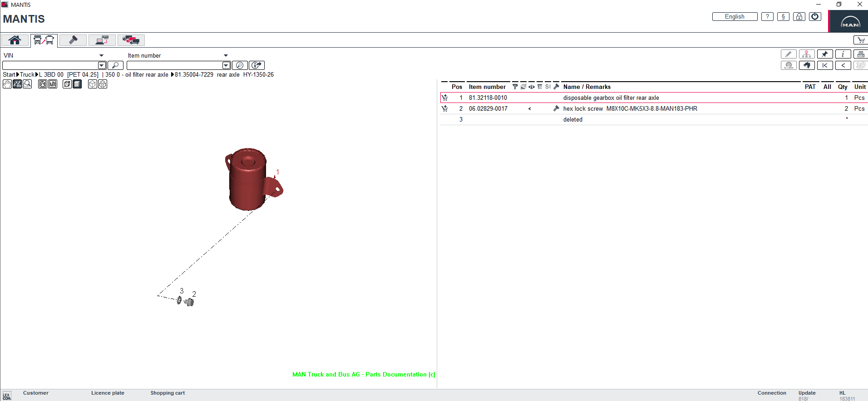Click the wheel axle icon button
This screenshot has height=401, width=868.
[x=789, y=65]
